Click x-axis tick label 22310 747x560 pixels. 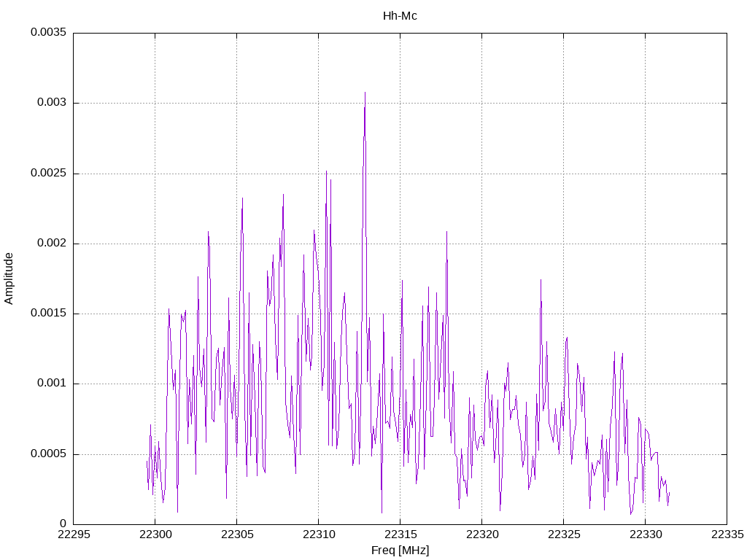[319, 534]
